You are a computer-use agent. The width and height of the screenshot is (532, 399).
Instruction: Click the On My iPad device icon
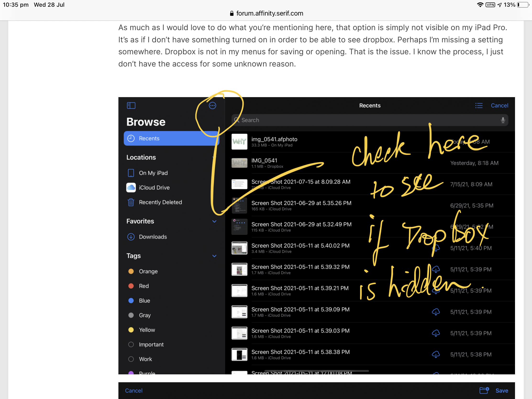(131, 173)
